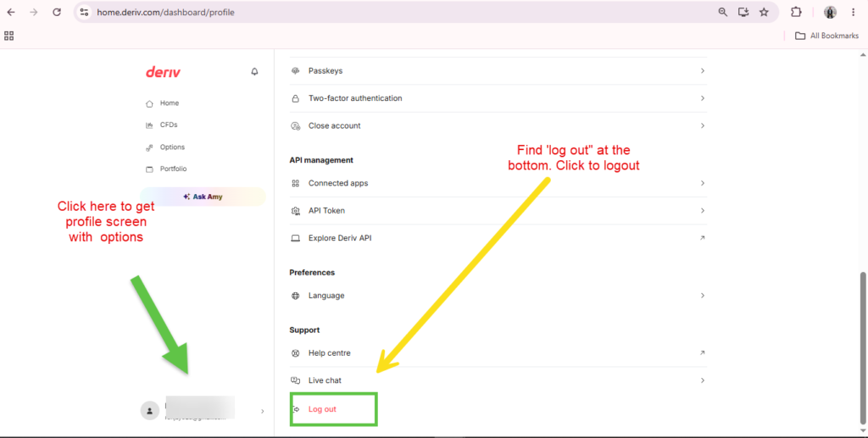The height and width of the screenshot is (438, 868).
Task: Click the Ask Amy button
Action: (x=203, y=197)
